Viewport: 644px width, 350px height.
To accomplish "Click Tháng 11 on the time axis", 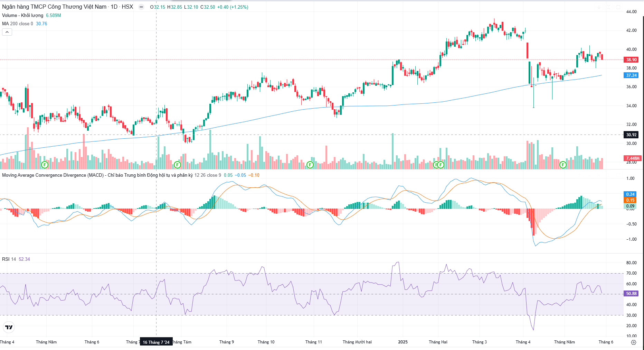I will point(314,342).
